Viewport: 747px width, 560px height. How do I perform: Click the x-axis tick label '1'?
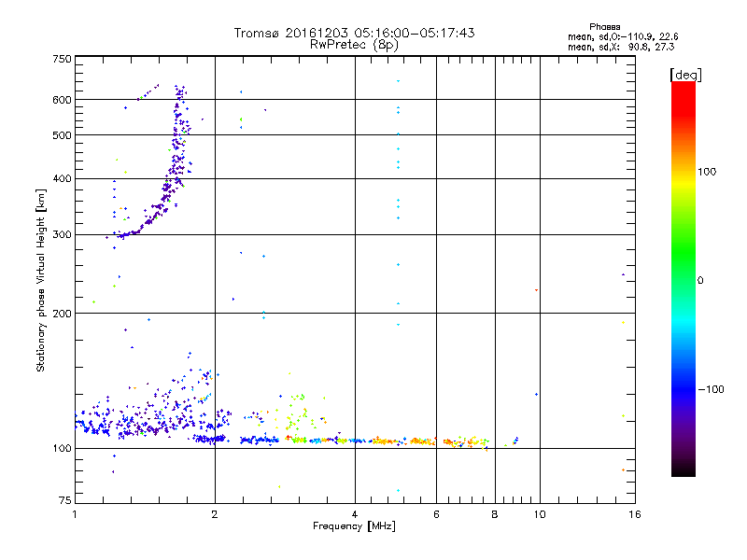pyautogui.click(x=75, y=514)
